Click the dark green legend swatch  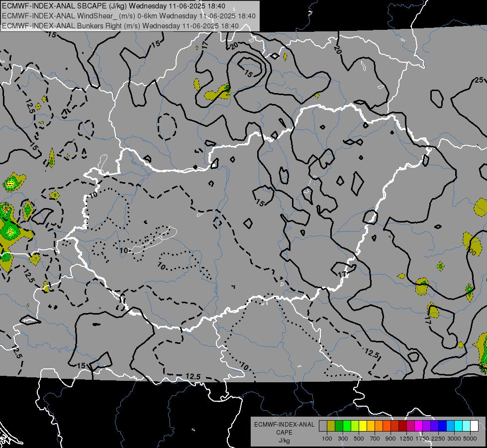tap(339, 426)
